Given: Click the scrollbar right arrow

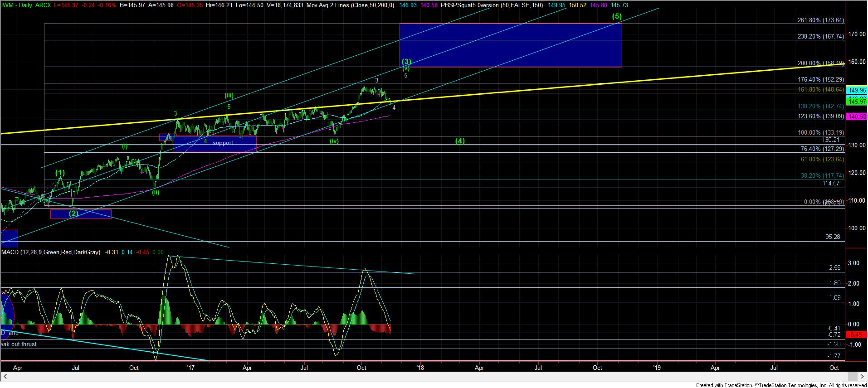Looking at the screenshot, I should (863, 377).
